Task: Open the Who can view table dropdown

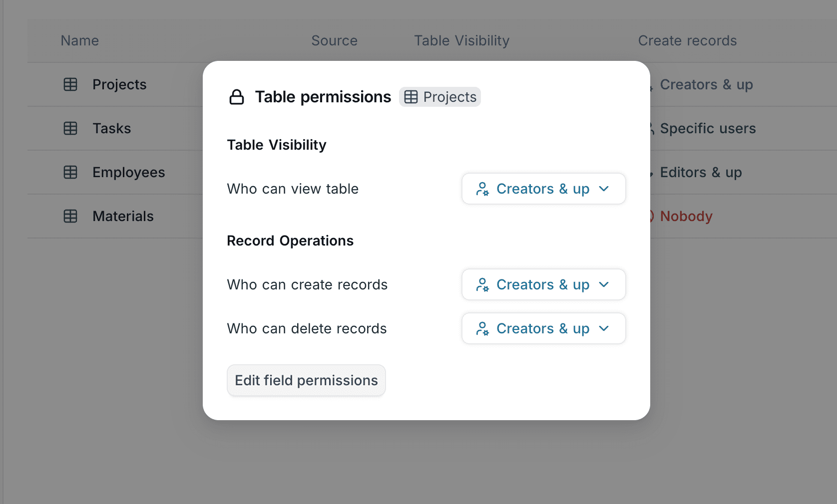Action: pos(543,189)
